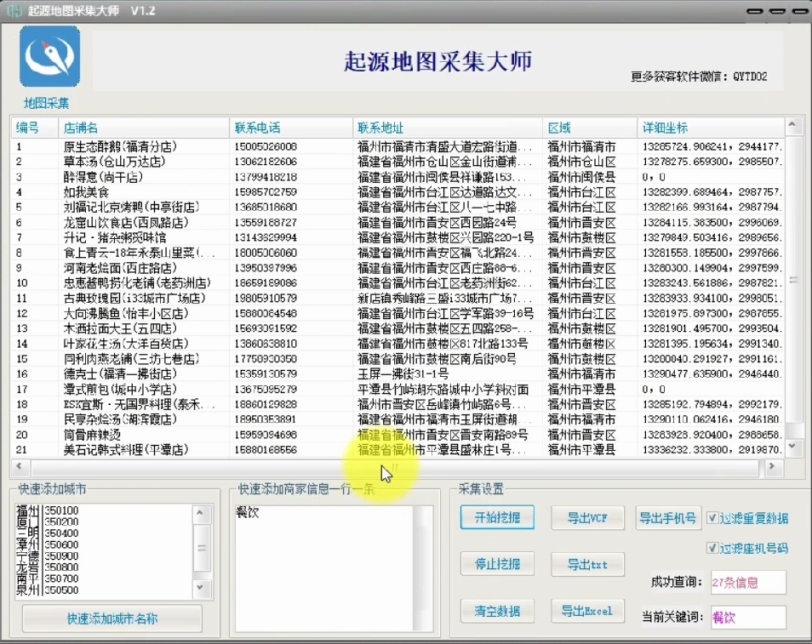Select the row for 原生态醉鹅 (福清分店)

[x=128, y=146]
